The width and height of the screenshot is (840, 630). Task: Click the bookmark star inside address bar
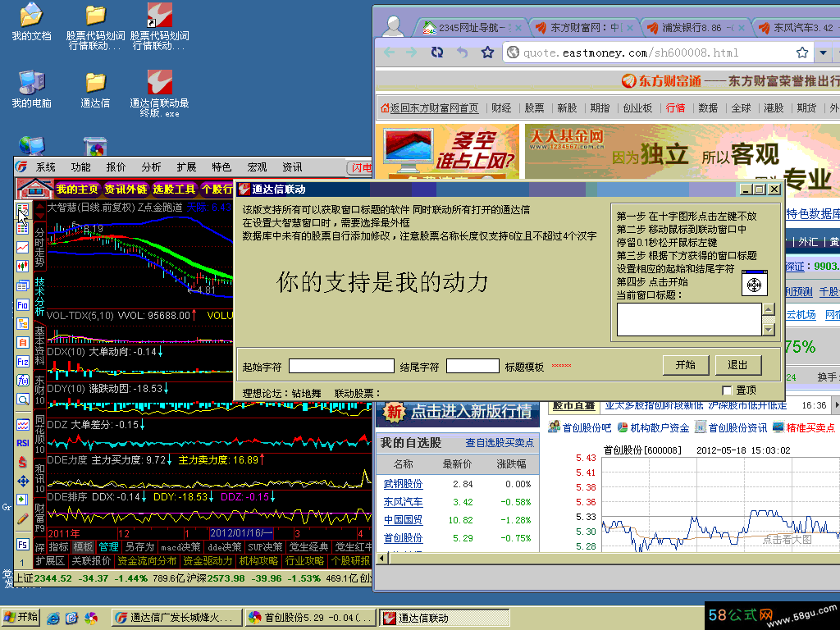click(x=802, y=52)
